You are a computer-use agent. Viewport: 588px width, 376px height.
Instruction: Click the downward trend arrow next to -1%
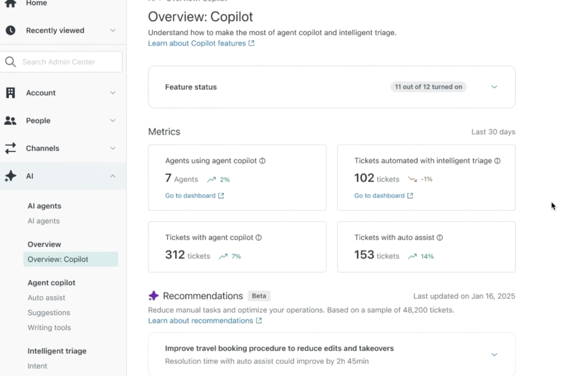(x=412, y=180)
